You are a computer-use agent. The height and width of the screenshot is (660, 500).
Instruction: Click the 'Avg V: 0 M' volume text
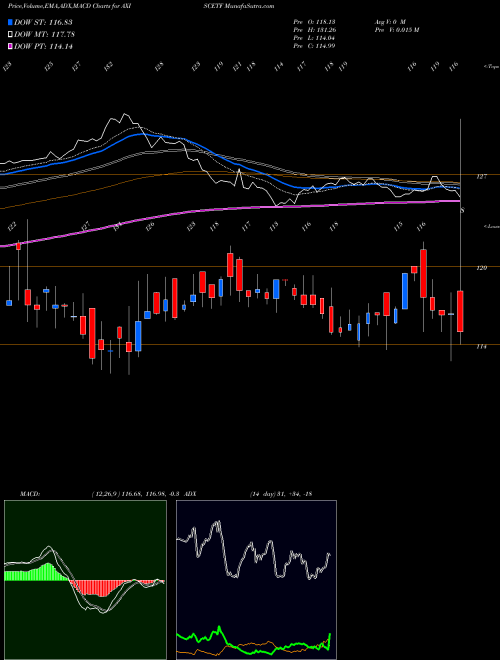click(x=389, y=21)
